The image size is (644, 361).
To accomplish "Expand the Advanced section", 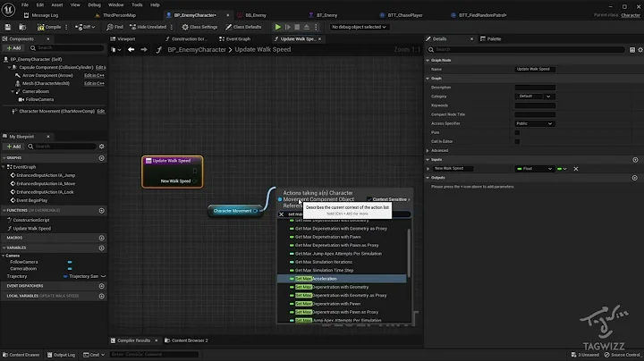I will pyautogui.click(x=428, y=150).
